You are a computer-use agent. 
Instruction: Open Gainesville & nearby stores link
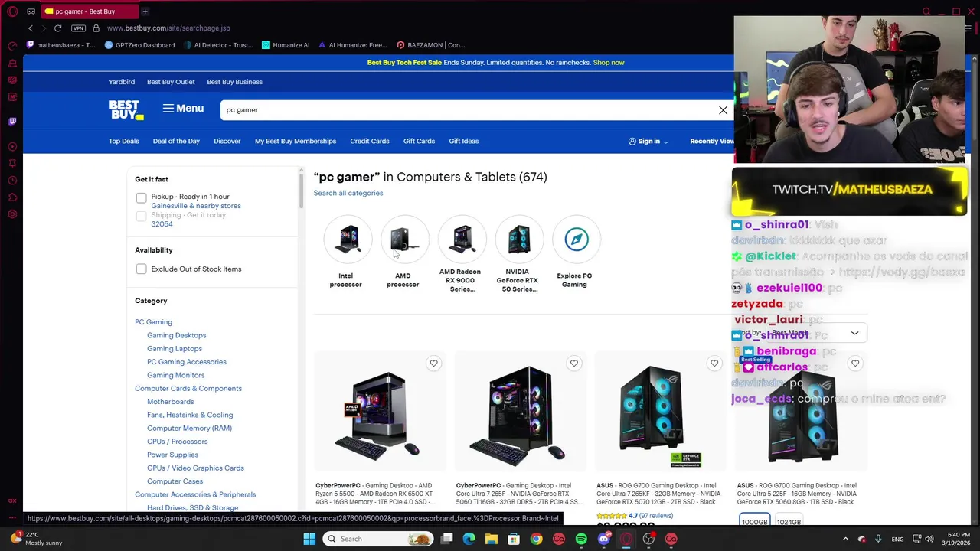click(196, 206)
